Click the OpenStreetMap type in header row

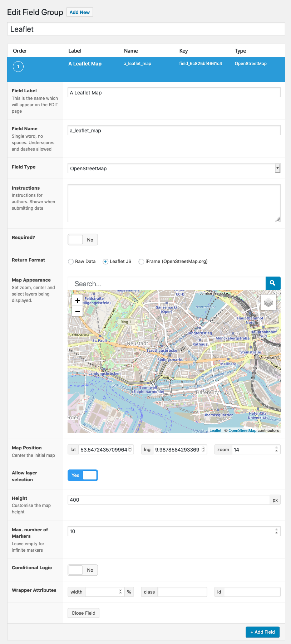coord(251,64)
